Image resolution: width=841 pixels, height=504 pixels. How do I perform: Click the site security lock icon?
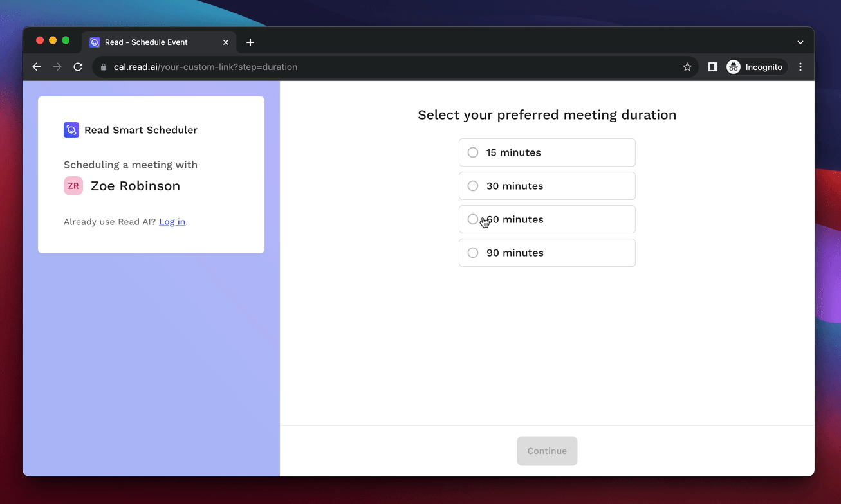click(104, 67)
